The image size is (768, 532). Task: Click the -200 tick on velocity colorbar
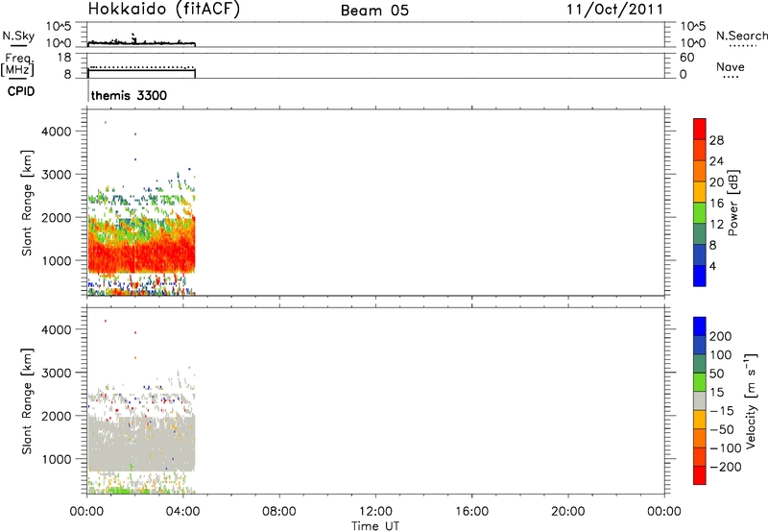[725, 467]
